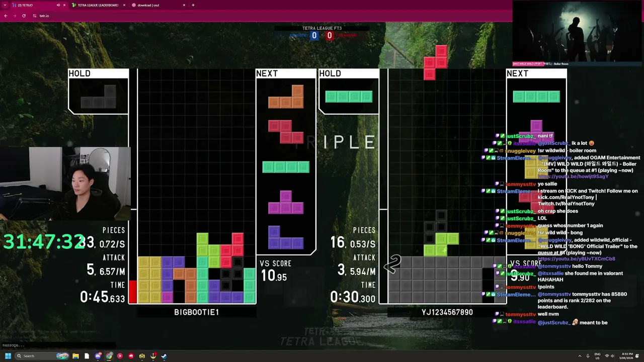This screenshot has height=362, width=644.
Task: Open Discord from the taskbar
Action: click(98, 356)
